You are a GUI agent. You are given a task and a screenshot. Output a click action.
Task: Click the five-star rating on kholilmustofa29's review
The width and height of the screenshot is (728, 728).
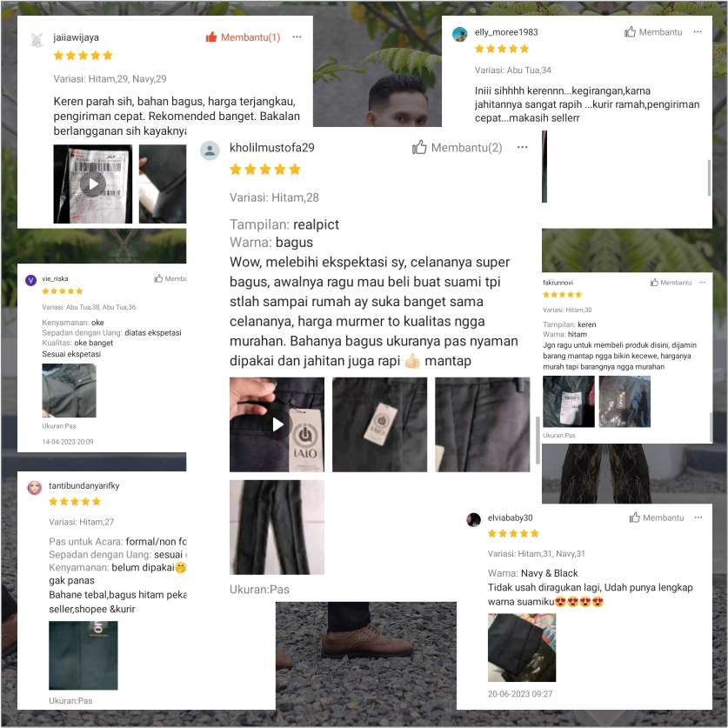pos(265,169)
